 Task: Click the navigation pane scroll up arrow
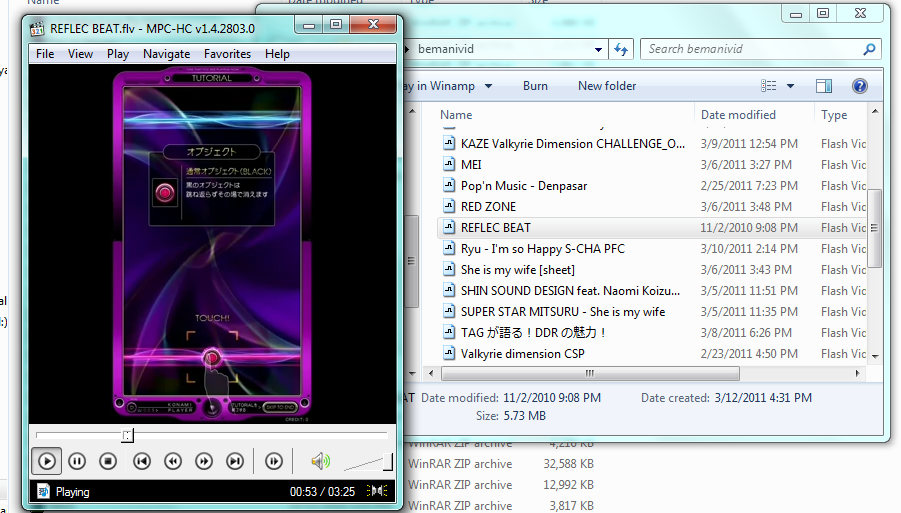coord(412,111)
